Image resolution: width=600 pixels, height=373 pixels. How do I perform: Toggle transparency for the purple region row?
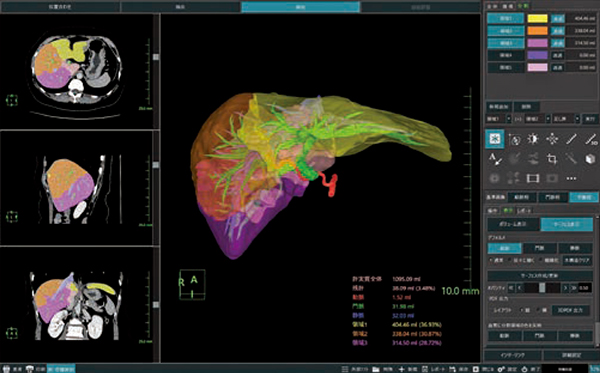point(558,55)
